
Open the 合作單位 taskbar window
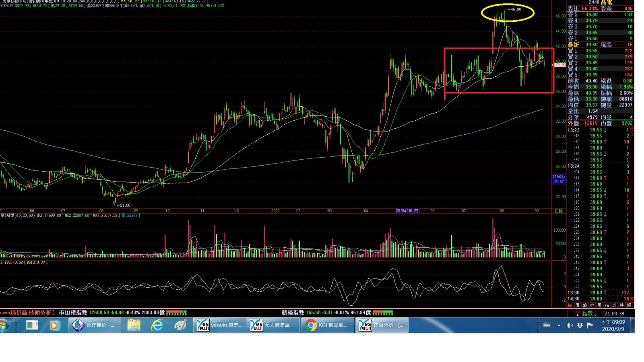[x=95, y=325]
